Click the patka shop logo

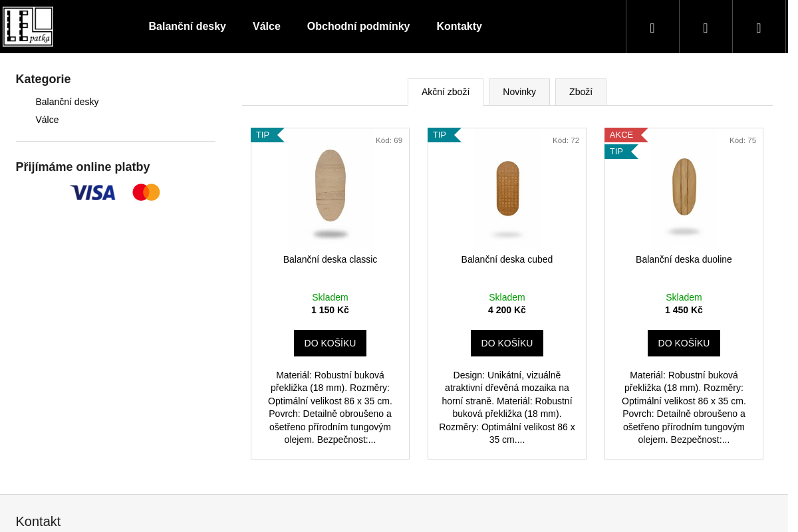(x=28, y=27)
